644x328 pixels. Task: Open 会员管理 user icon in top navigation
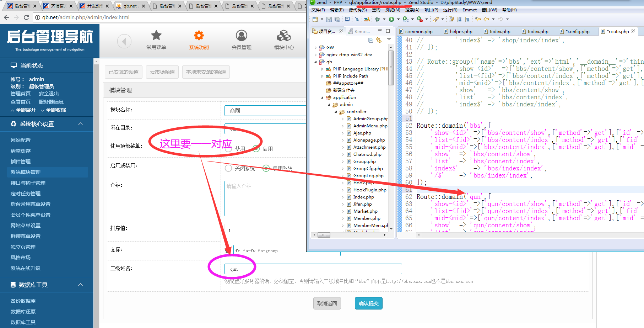pos(242,36)
